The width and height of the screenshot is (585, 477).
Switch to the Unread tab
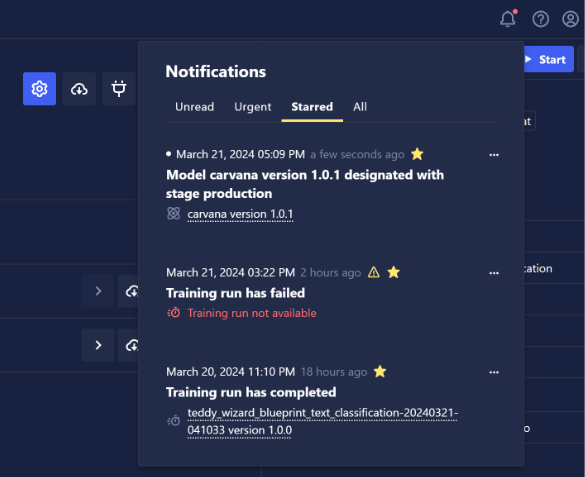coord(195,107)
